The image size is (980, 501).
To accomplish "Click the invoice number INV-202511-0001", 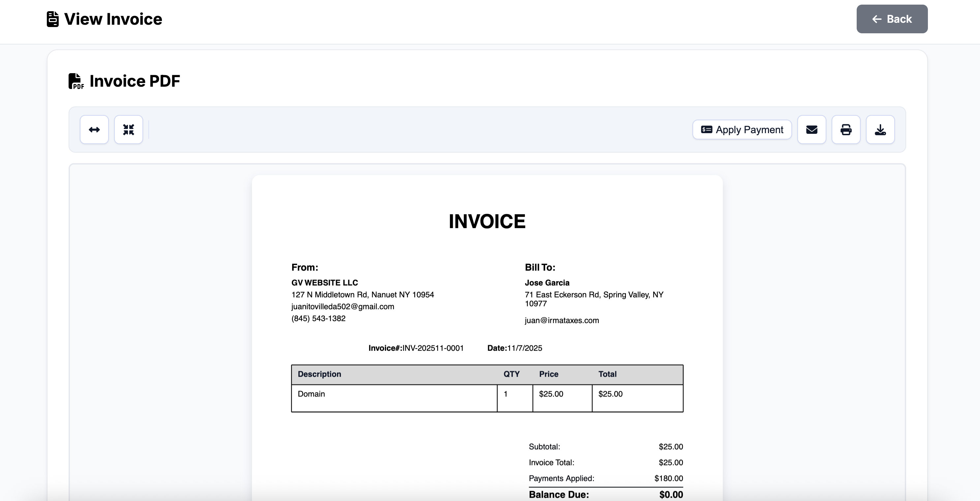I will (433, 348).
